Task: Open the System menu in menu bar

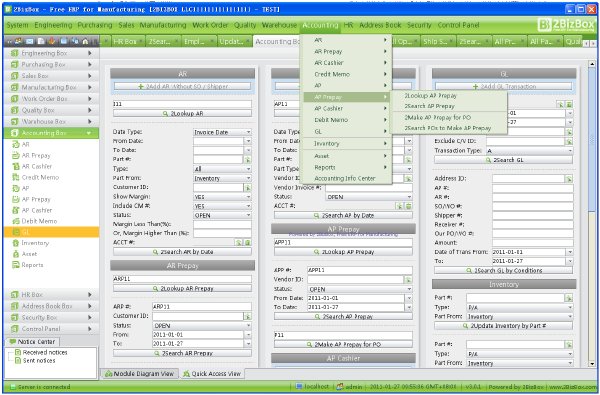Action: (x=17, y=25)
